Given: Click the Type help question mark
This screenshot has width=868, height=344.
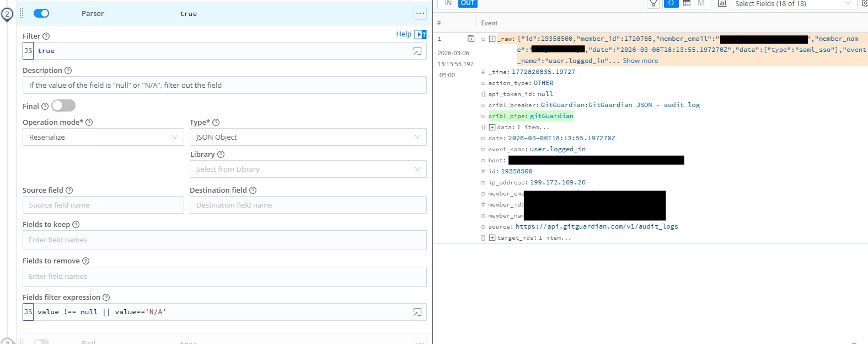Looking at the screenshot, I should [x=216, y=122].
